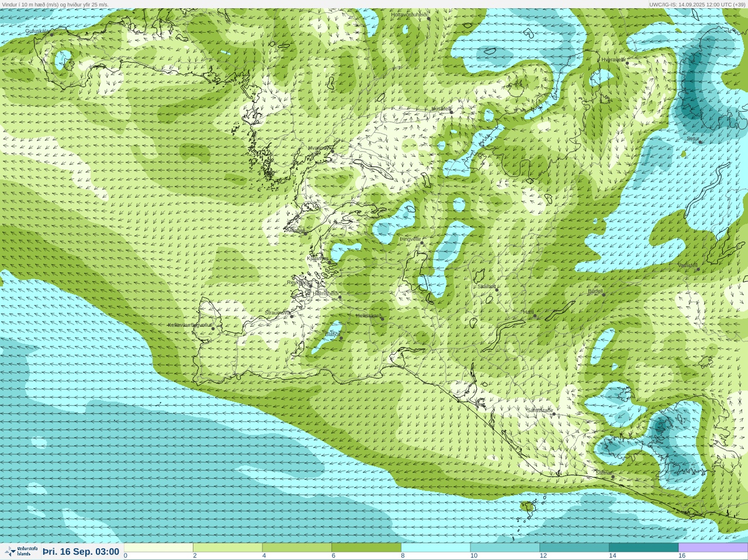Click the legend tick label '8'
This screenshot has height=560, width=748.
(403, 556)
